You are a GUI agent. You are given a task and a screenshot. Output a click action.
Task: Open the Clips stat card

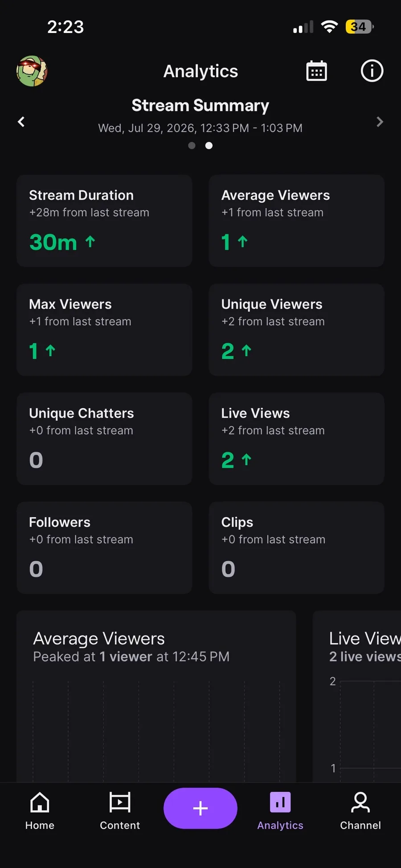296,547
